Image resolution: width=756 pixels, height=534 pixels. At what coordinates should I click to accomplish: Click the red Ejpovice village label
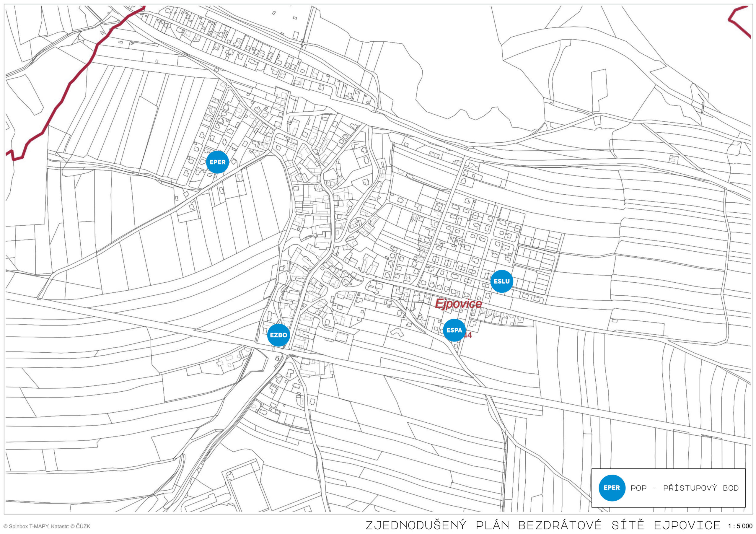(x=458, y=304)
